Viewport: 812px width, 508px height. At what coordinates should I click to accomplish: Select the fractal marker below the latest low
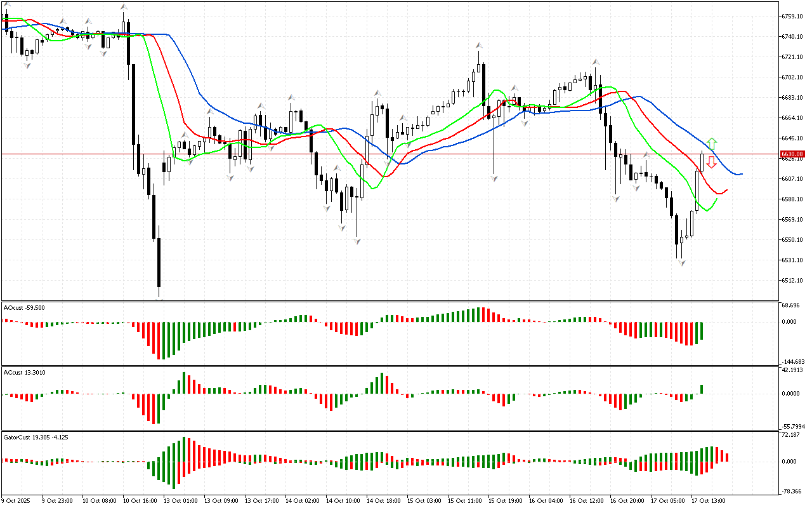pos(681,262)
